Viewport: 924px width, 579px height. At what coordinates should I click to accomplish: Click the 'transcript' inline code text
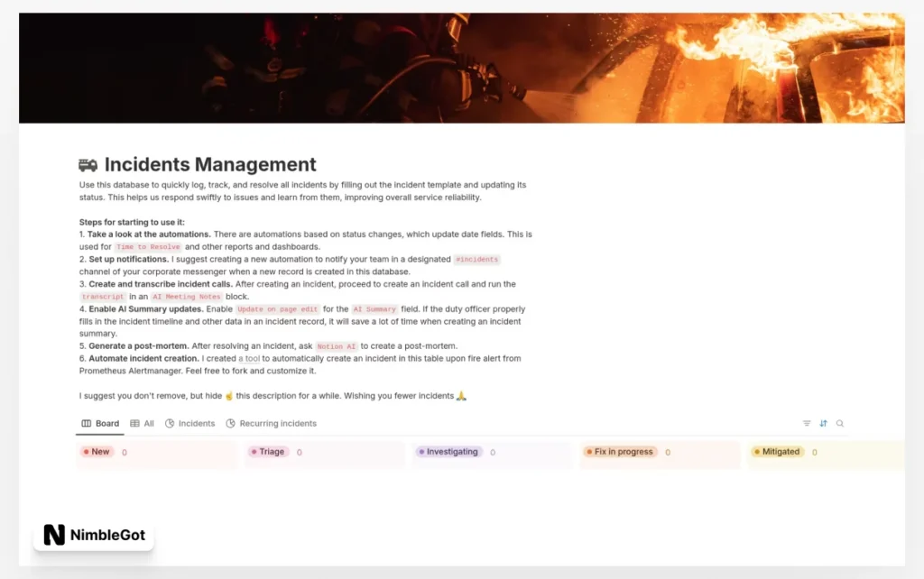point(103,297)
